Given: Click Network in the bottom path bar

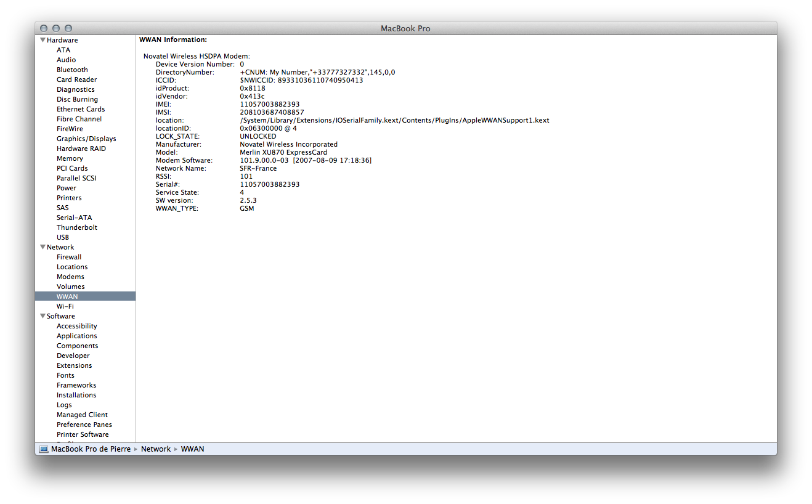Looking at the screenshot, I should click(156, 449).
